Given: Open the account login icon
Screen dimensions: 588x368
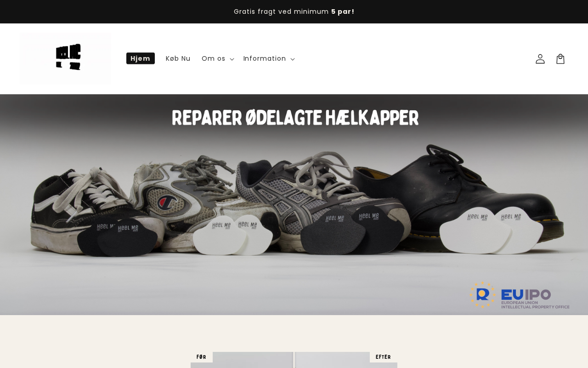Looking at the screenshot, I should click(x=540, y=59).
